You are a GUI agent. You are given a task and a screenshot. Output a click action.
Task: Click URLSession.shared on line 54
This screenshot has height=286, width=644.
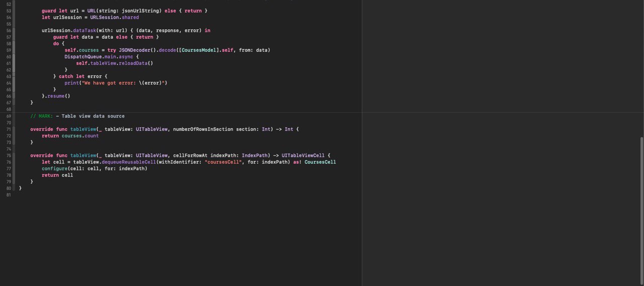pos(115,17)
